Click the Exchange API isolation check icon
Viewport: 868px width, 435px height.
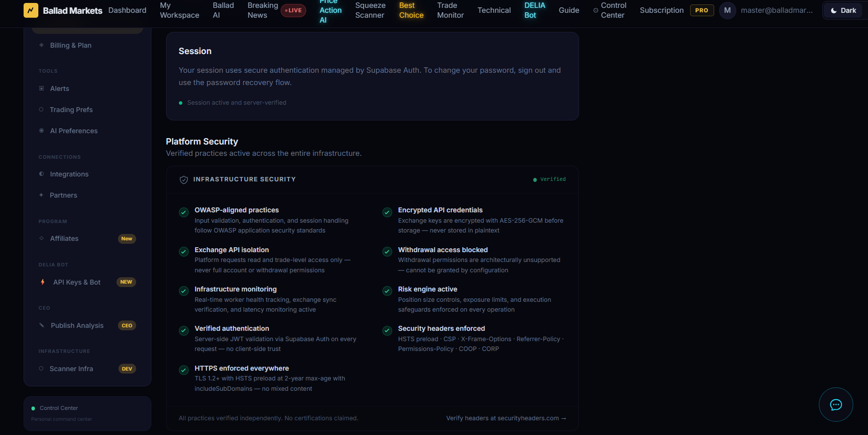[184, 252]
